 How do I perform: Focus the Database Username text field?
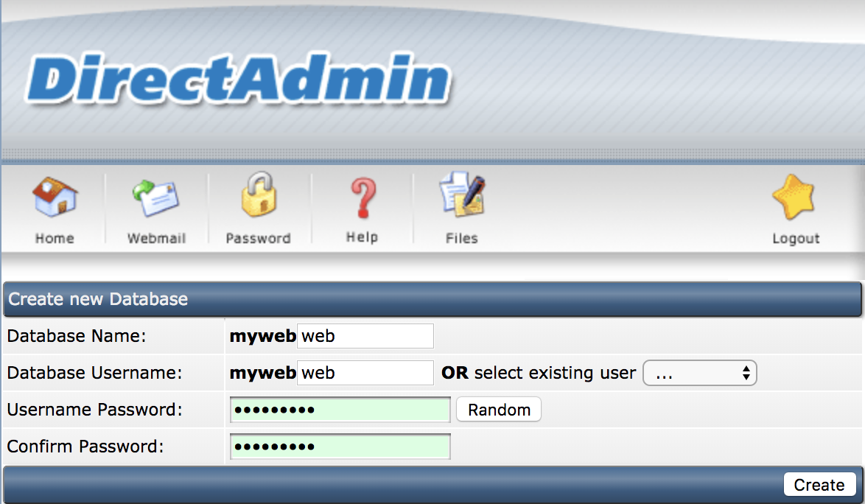[x=365, y=373]
